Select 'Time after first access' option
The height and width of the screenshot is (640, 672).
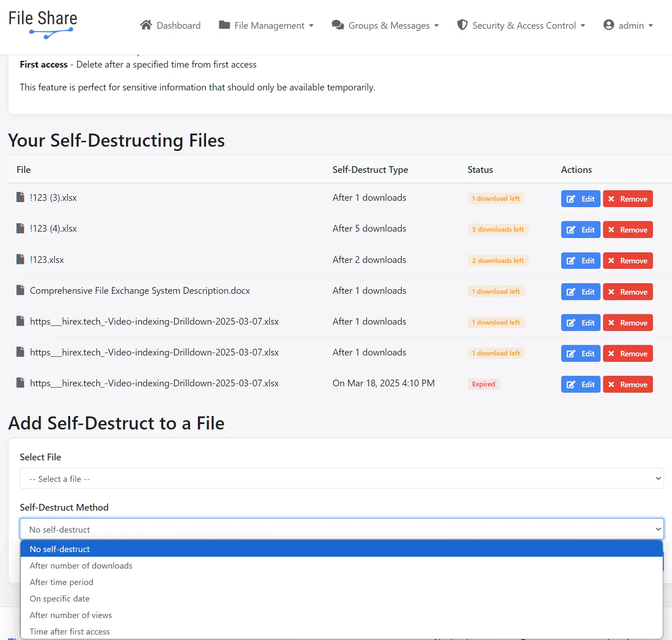(70, 632)
